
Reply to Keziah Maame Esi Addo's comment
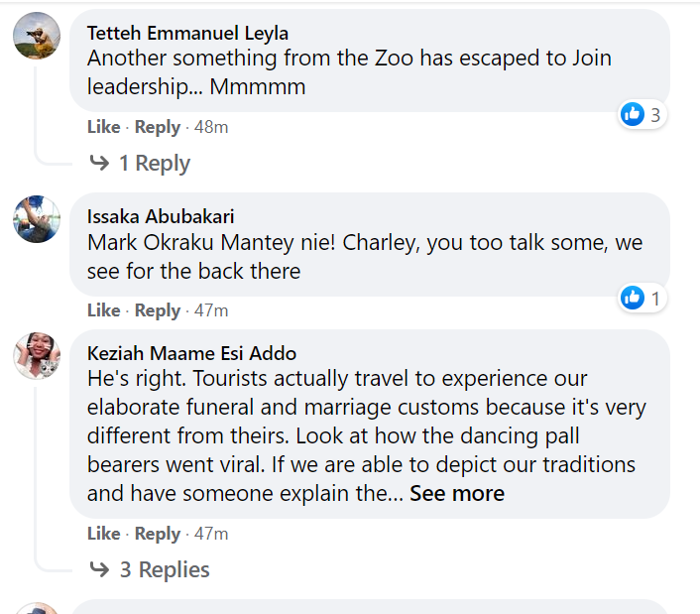point(158,534)
